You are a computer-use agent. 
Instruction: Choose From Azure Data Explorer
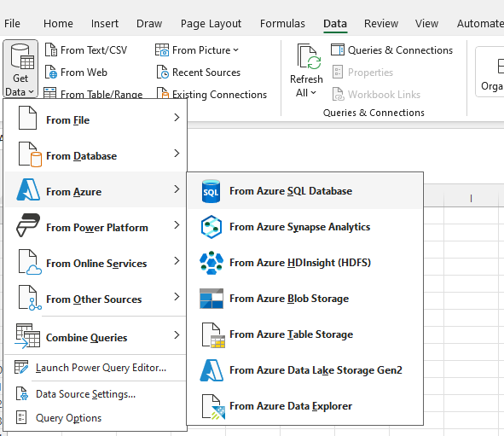click(x=304, y=406)
